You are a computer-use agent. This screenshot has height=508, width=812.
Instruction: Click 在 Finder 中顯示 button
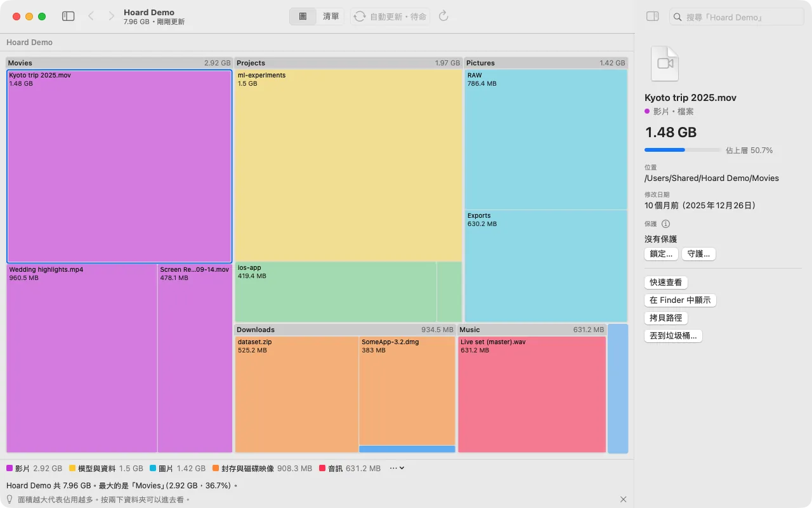point(680,300)
